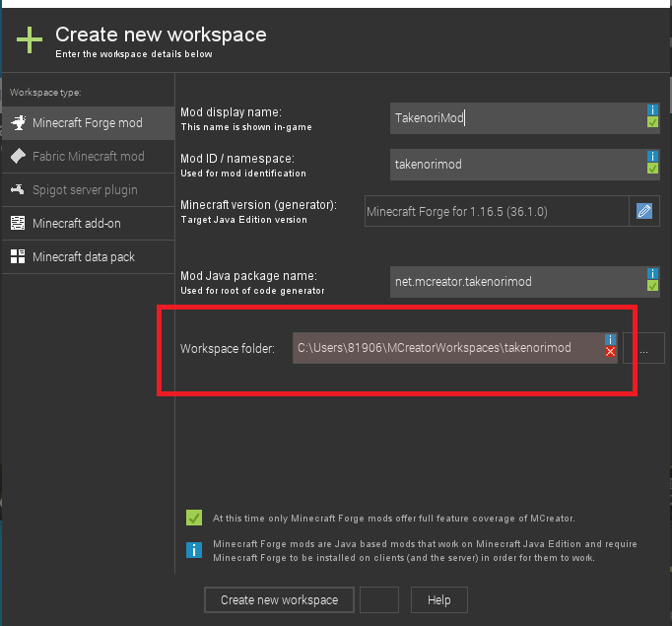The height and width of the screenshot is (626, 672).
Task: Choose Minecraft add-on workspace type
Action: (x=77, y=224)
